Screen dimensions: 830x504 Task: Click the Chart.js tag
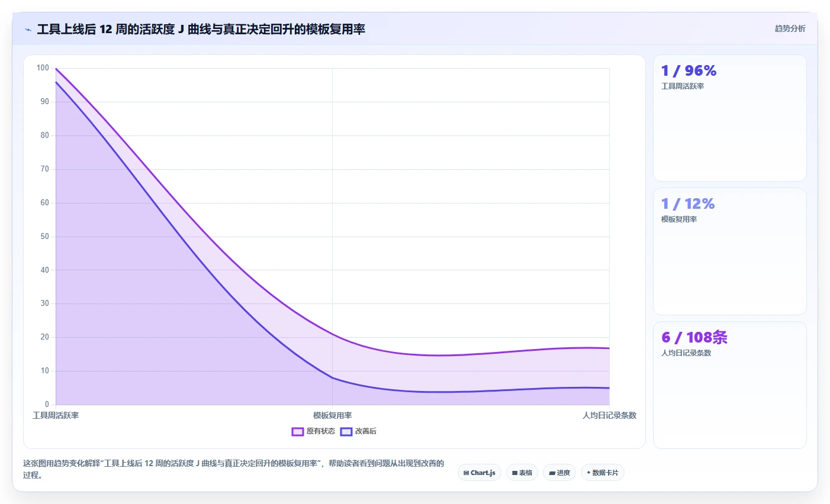pyautogui.click(x=480, y=473)
